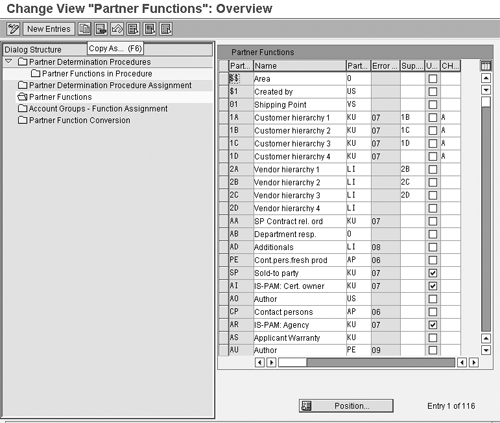Click the Select All toolbar icon
The image size is (500, 423).
133,29
